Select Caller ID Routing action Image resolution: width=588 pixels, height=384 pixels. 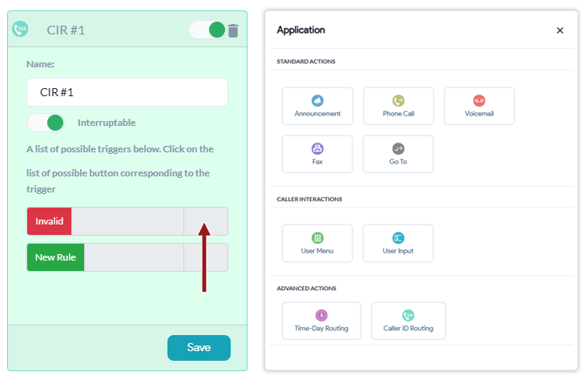(408, 321)
